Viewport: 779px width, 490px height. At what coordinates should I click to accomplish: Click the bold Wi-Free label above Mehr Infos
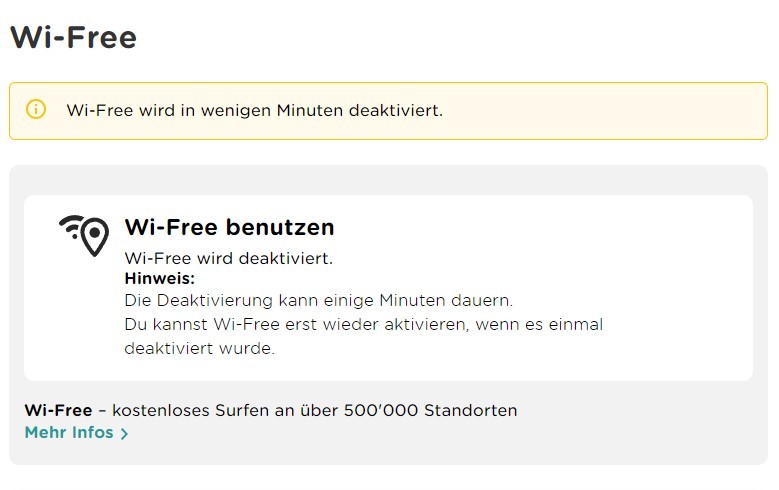pyautogui.click(x=58, y=410)
